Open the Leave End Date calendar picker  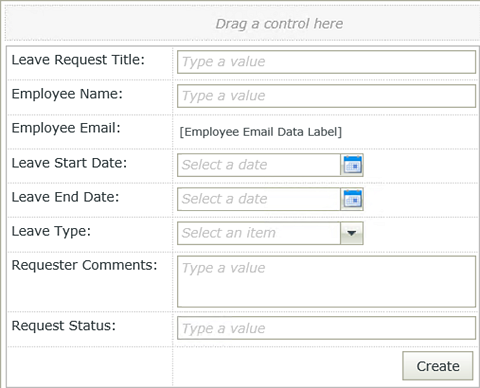(x=352, y=199)
